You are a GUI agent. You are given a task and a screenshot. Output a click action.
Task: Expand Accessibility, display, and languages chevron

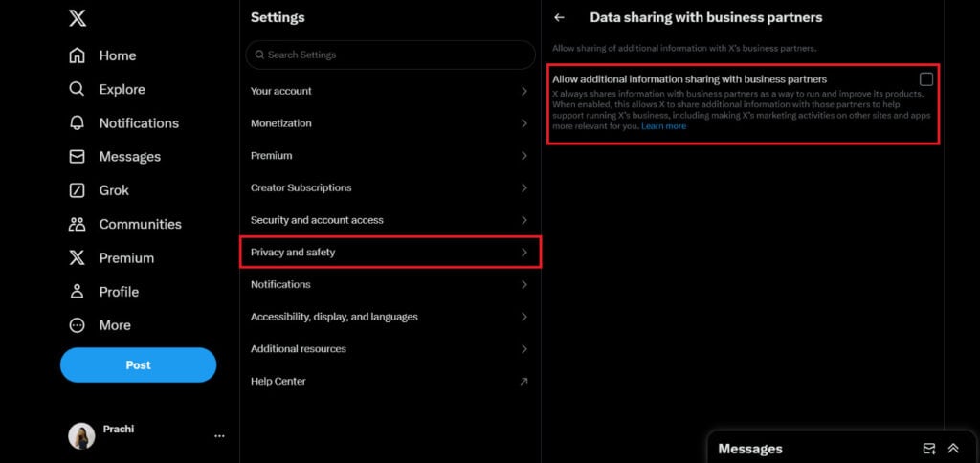523,317
